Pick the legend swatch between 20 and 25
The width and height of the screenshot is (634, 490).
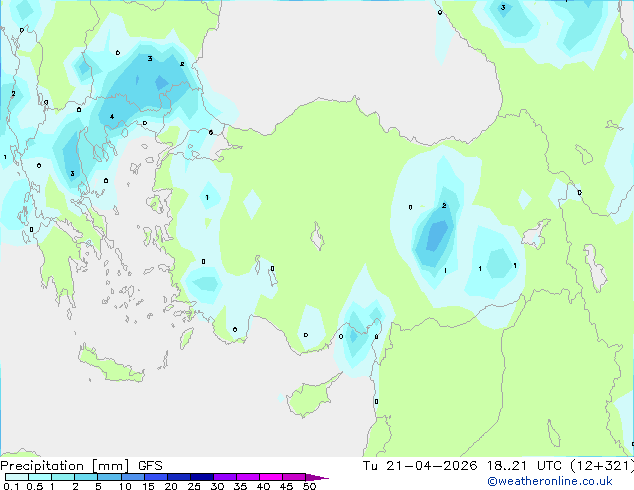tap(179, 477)
